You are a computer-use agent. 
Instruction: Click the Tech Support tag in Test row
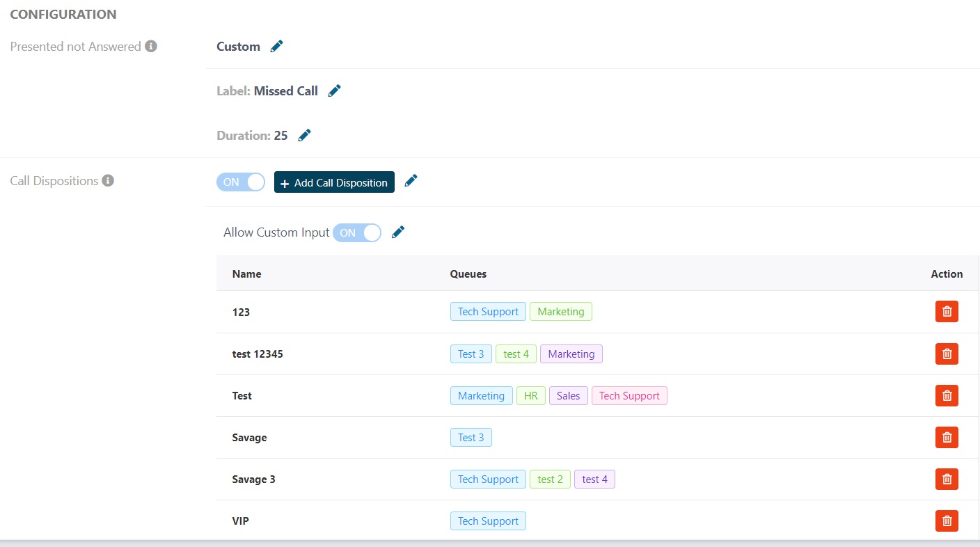(x=629, y=395)
